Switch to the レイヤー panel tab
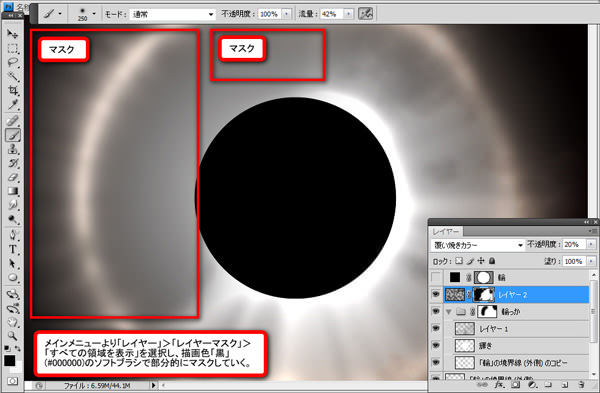The width and height of the screenshot is (600, 393). tap(446, 232)
